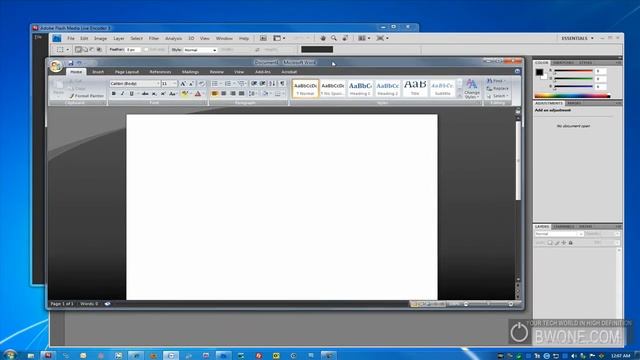
Task: Open the Page Layout tab in Word
Action: (x=127, y=72)
